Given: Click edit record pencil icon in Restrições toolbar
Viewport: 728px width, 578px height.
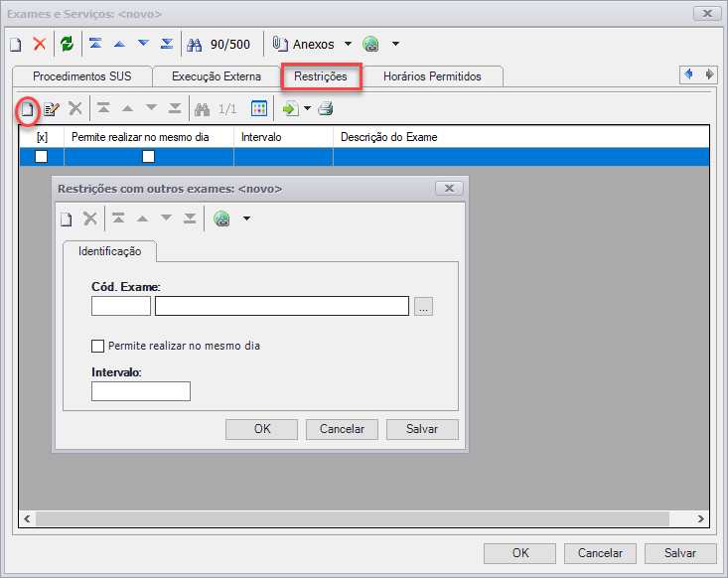Looking at the screenshot, I should pyautogui.click(x=51, y=109).
